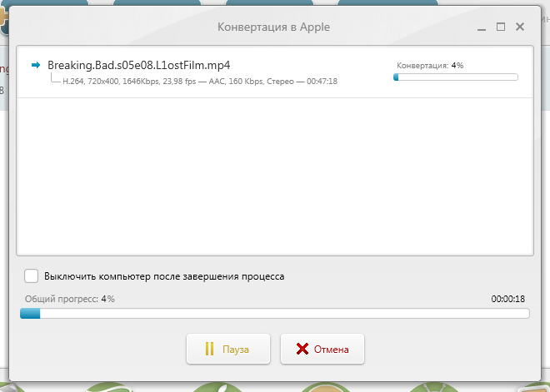Click the Конвертация в Apple window title
550x392 pixels.
[273, 27]
